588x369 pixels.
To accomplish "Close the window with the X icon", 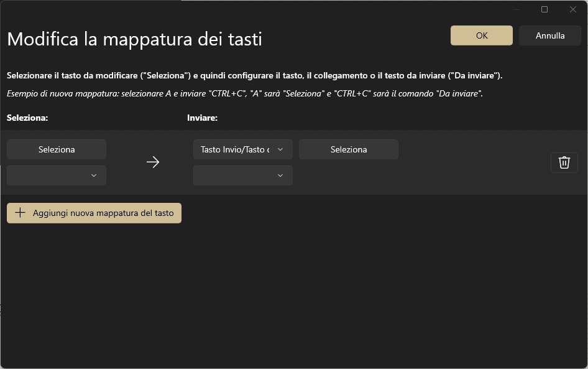I will coord(573,9).
